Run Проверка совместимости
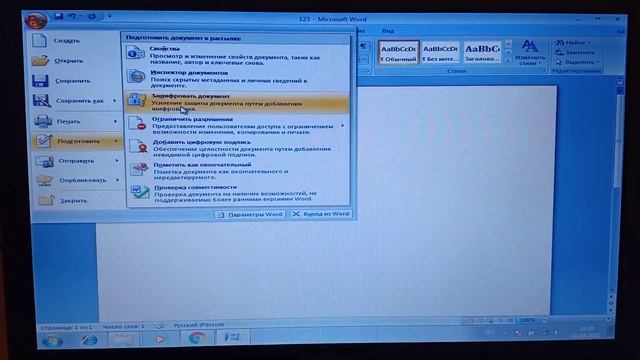 click(238, 193)
